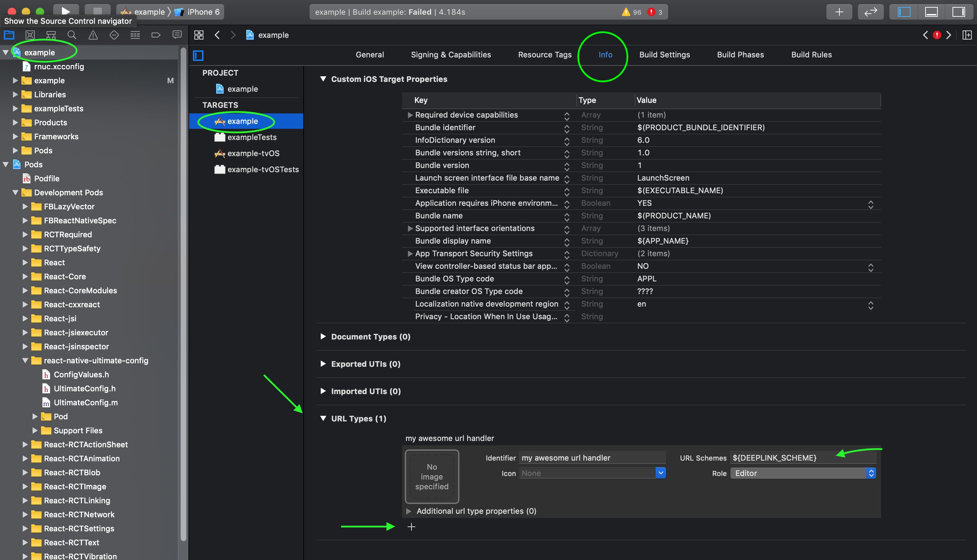Image resolution: width=977 pixels, height=560 pixels.
Task: Expand the React-Core pod folder
Action: click(x=25, y=276)
